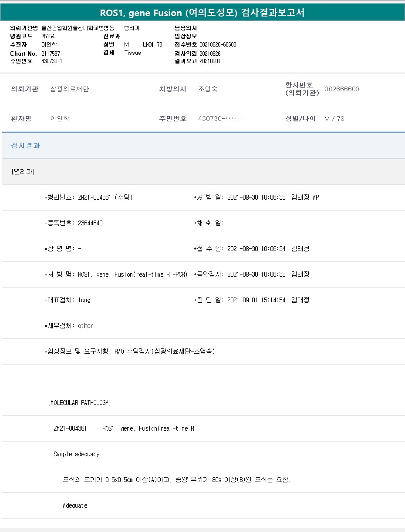Select the 검사결과 section header

25,146
